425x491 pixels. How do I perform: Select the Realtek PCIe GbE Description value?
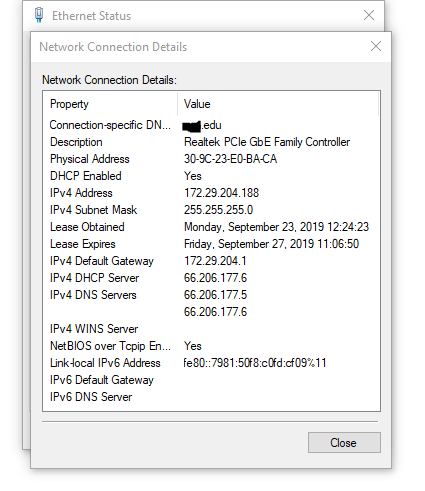coord(267,142)
